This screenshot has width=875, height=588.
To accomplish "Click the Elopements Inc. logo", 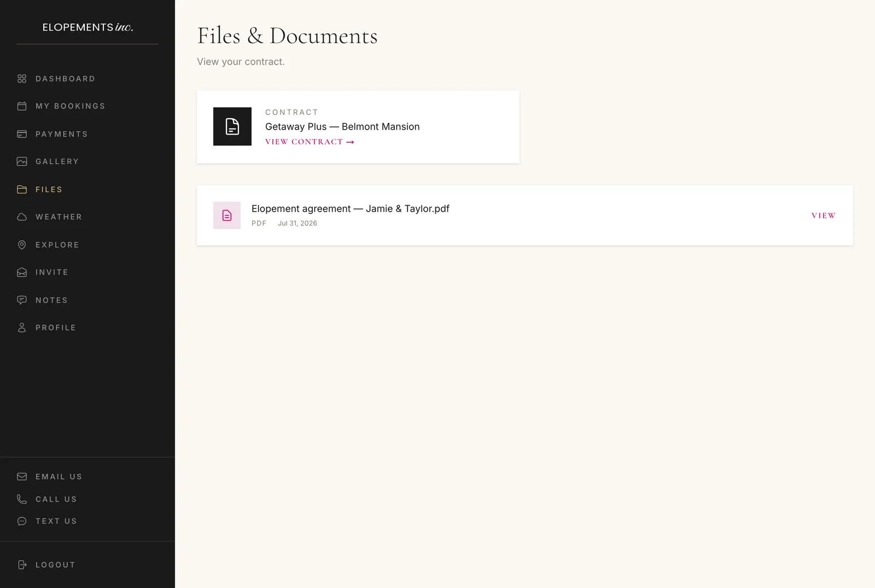I will coord(87,27).
